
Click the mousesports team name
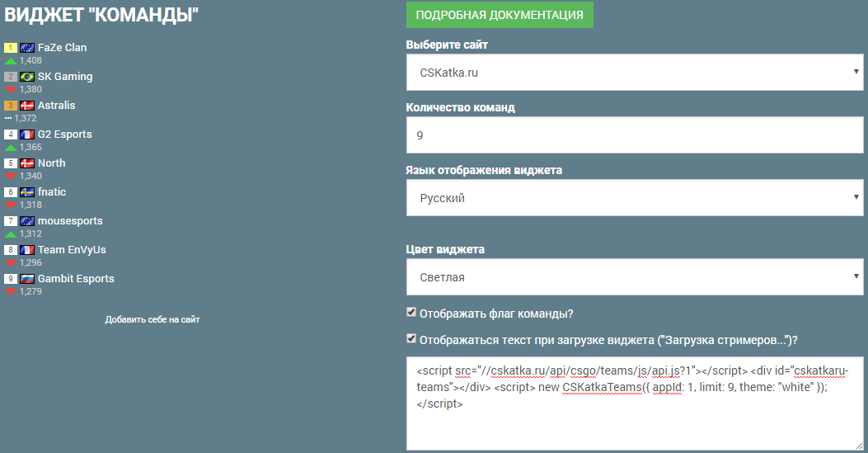[70, 221]
